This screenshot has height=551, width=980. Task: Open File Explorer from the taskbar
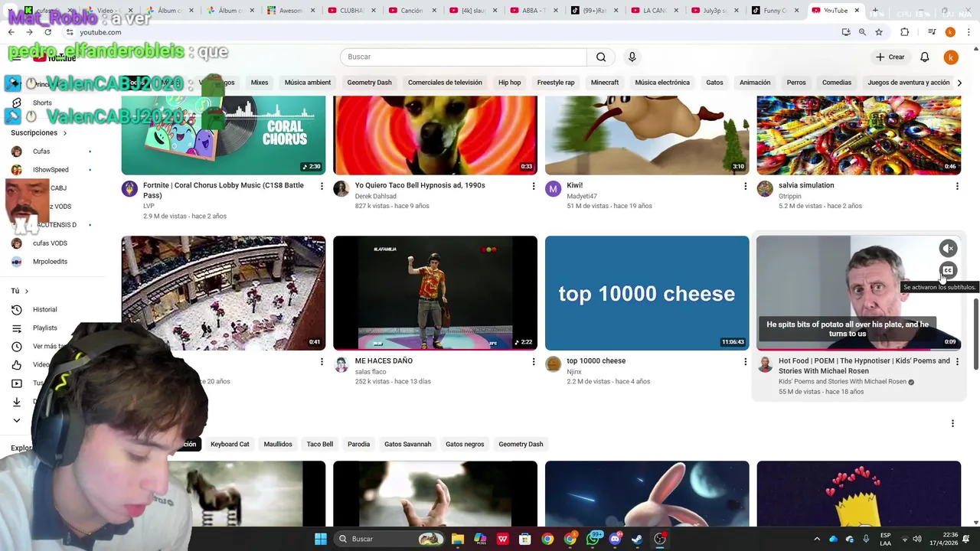(458, 539)
